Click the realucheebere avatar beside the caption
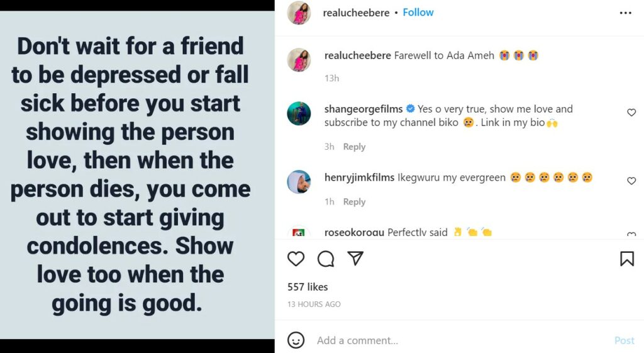Viewport: 644px width, 353px height. 299,60
